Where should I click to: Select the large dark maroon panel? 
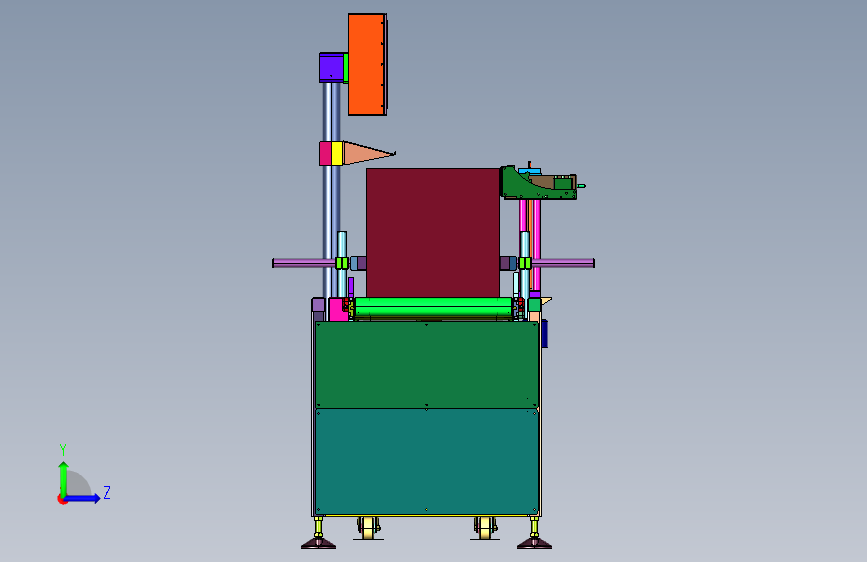[433, 233]
